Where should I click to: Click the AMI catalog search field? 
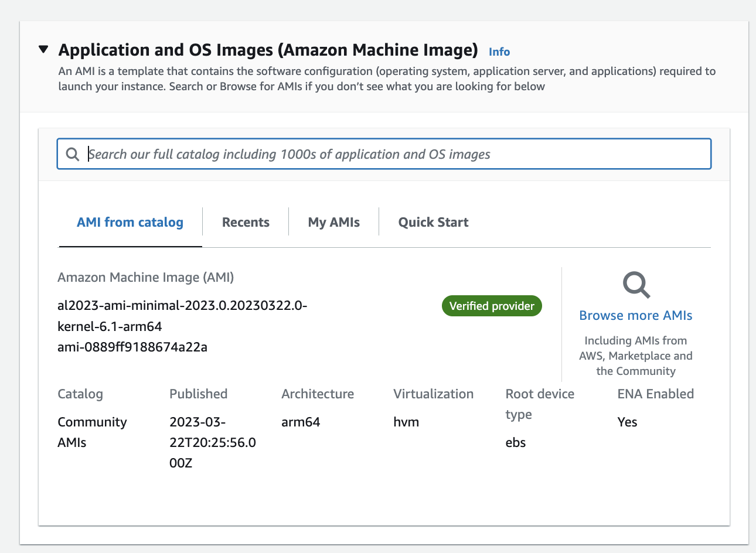(384, 154)
